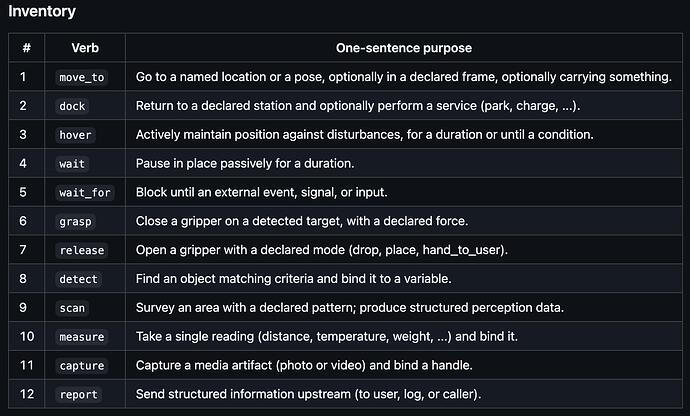The height and width of the screenshot is (416, 690).
Task: Select the detect verb code tag
Action: click(78, 279)
